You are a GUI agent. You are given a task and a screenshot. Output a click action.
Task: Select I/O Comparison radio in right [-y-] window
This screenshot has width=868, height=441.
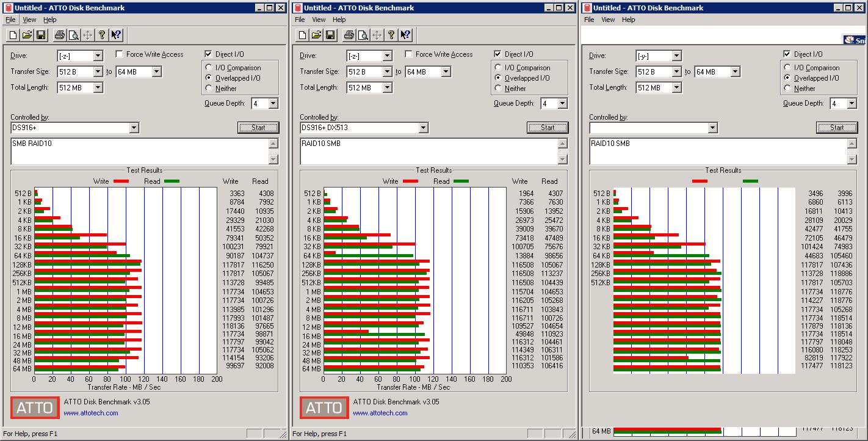788,68
